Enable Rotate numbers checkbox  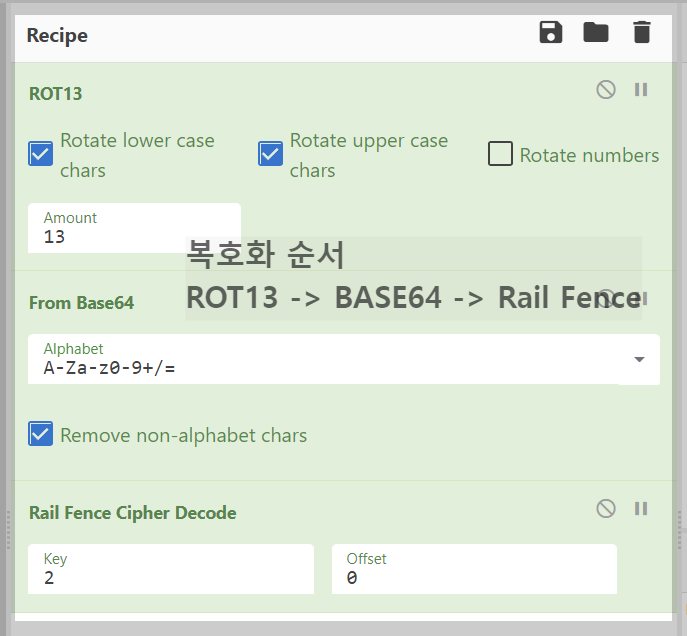pos(500,154)
